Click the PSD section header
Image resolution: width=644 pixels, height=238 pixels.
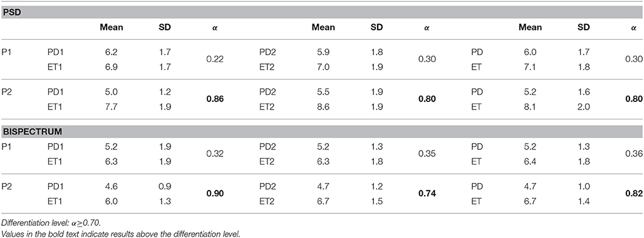click(322, 13)
